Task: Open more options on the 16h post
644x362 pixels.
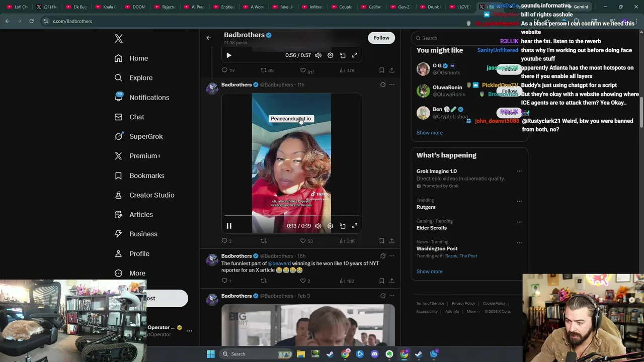Action: click(x=392, y=256)
